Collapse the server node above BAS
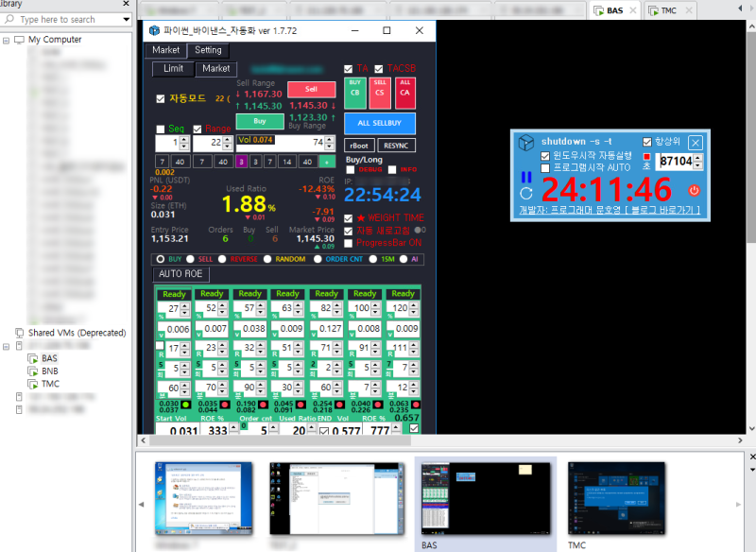 click(7, 347)
